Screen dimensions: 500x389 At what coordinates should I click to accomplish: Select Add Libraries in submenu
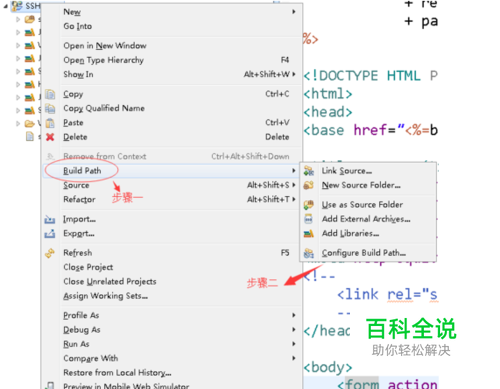click(x=350, y=233)
